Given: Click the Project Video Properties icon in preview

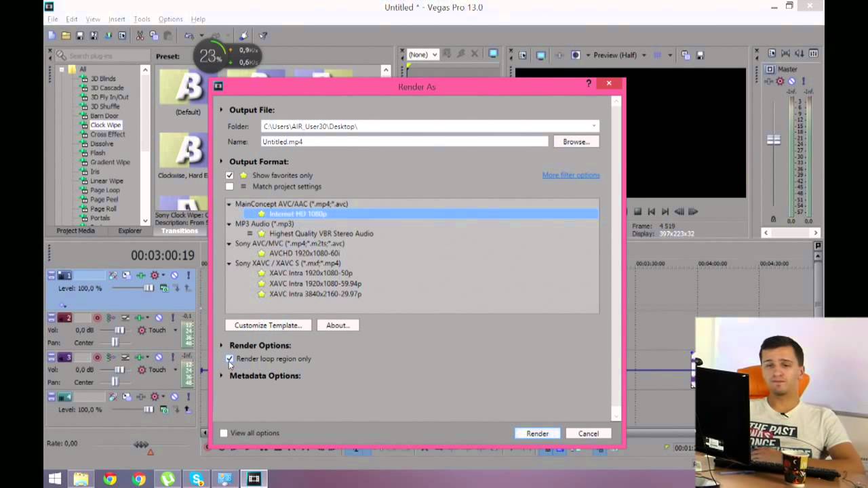Looking at the screenshot, I should (523, 55).
